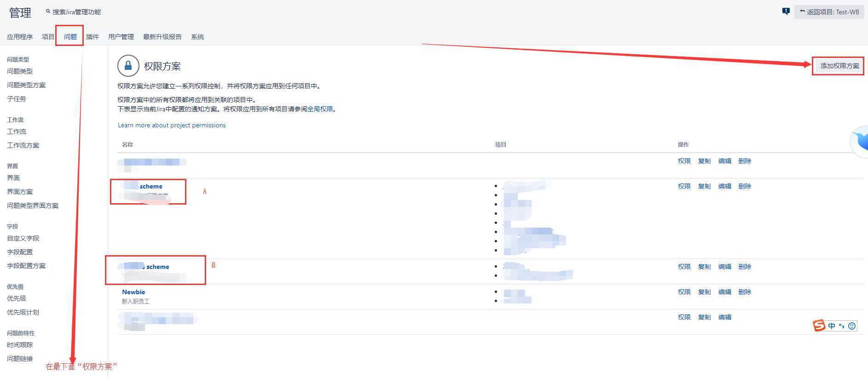Open 自定义字段 in the sidebar
868x377 pixels.
click(x=23, y=238)
